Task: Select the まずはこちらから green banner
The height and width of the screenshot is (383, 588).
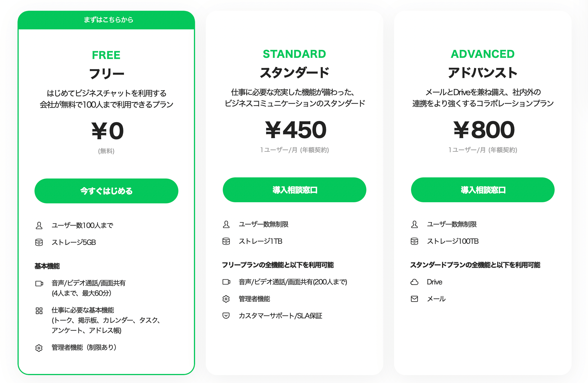Action: [x=106, y=20]
